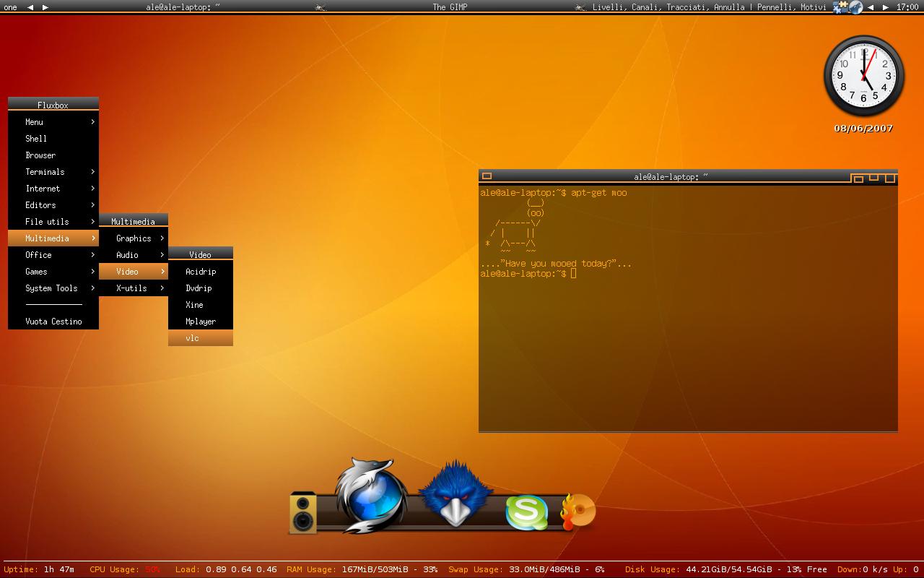Launch the blue bird mail client icon
The image size is (924, 578).
click(455, 494)
